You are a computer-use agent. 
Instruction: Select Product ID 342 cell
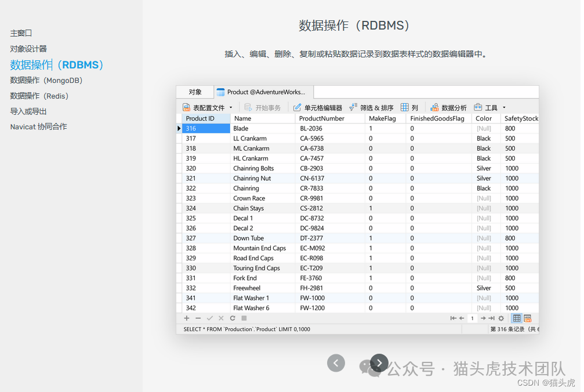(206, 308)
